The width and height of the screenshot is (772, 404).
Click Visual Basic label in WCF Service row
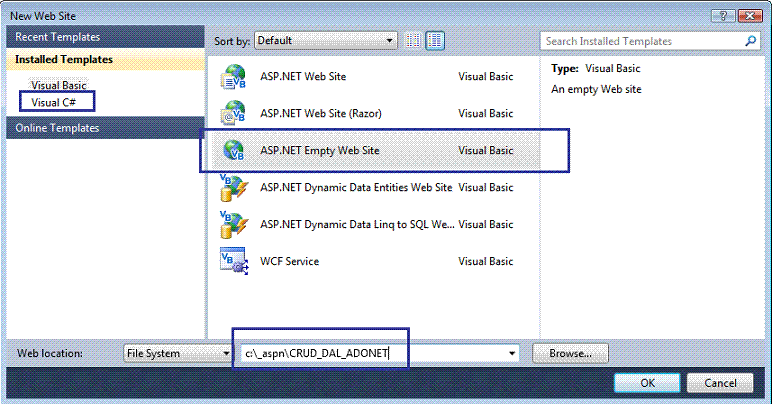[485, 261]
